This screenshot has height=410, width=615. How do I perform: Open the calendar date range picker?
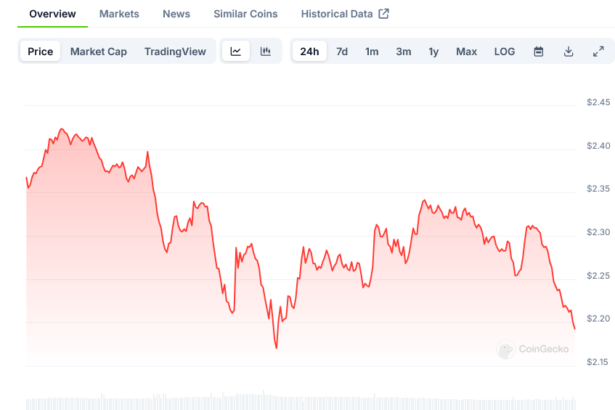click(x=538, y=52)
